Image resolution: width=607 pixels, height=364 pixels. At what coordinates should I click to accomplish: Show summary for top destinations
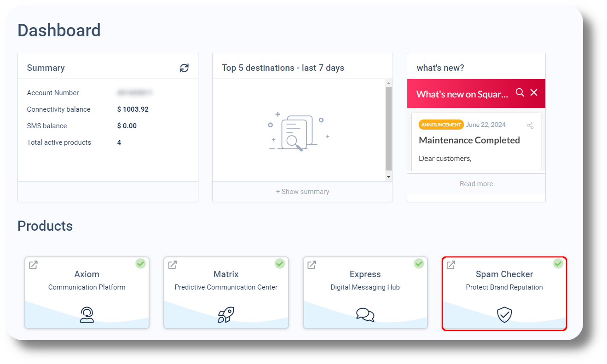(302, 192)
